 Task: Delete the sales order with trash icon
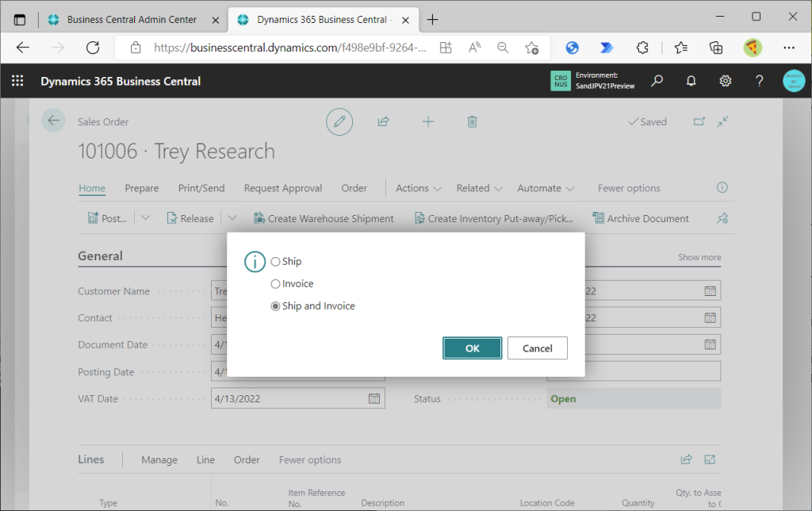(472, 121)
